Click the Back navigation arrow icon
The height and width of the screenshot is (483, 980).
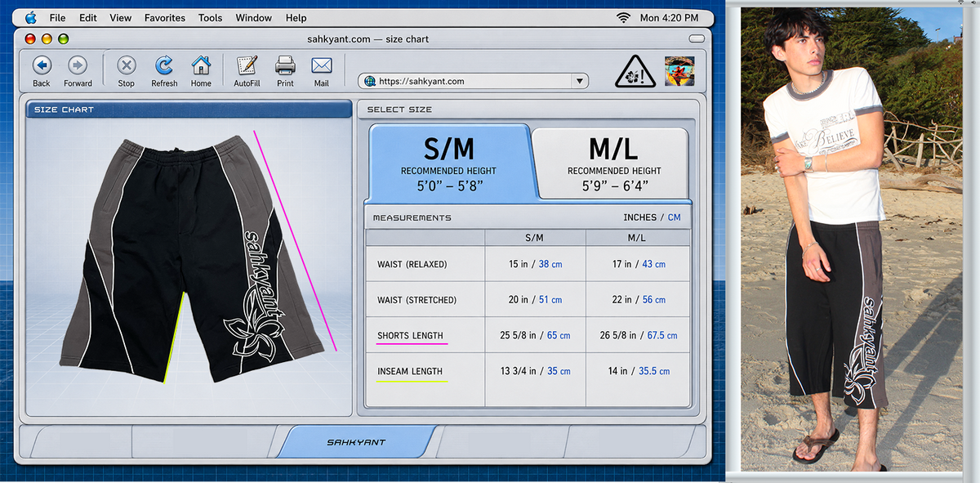(42, 65)
